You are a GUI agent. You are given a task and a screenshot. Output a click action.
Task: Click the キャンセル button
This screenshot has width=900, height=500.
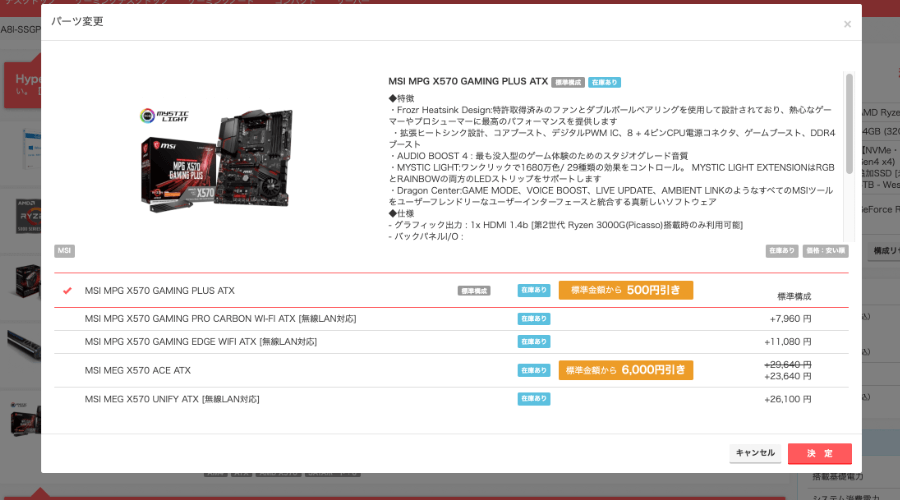coord(755,453)
